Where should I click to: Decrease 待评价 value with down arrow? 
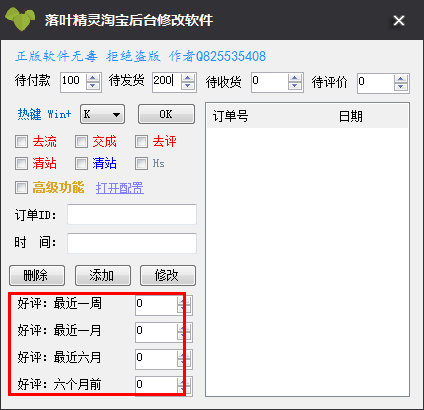[401, 87]
